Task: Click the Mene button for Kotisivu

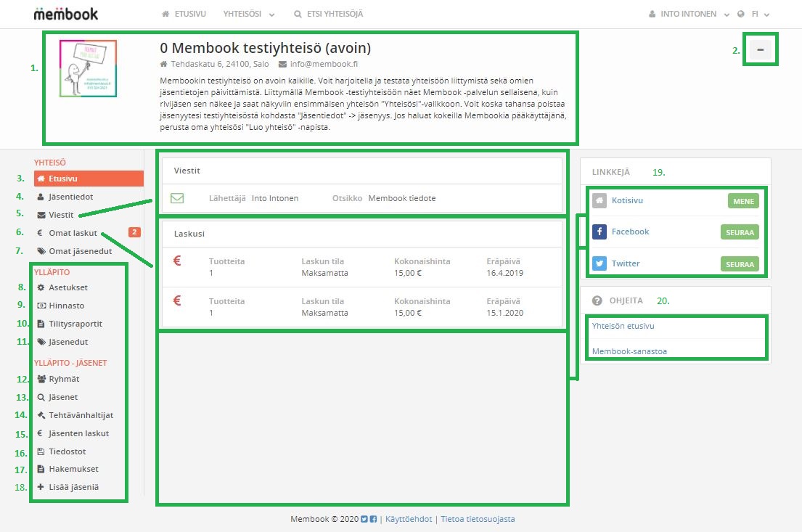Action: click(x=743, y=201)
